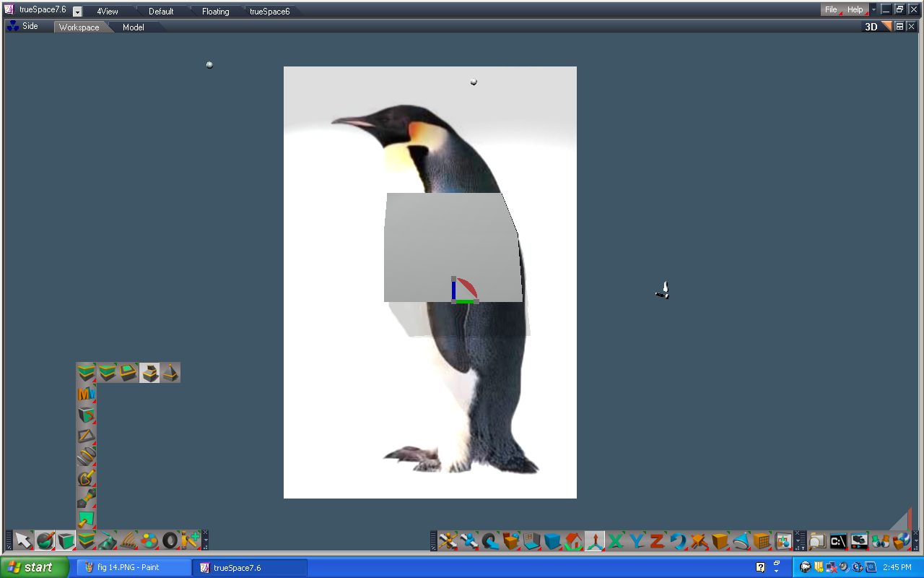Select the object selection arrow tool
Viewport: 924px width, 578px height.
tap(22, 540)
